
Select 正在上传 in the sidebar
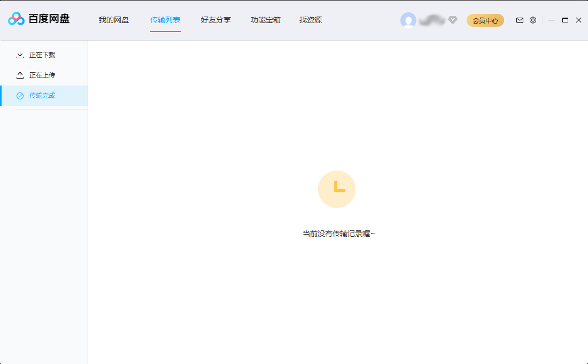pyautogui.click(x=43, y=75)
